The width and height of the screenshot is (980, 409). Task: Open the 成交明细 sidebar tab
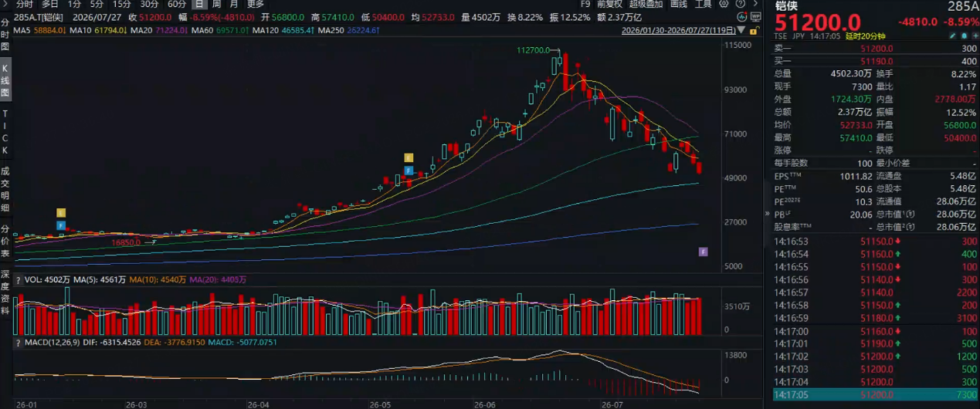click(5, 189)
